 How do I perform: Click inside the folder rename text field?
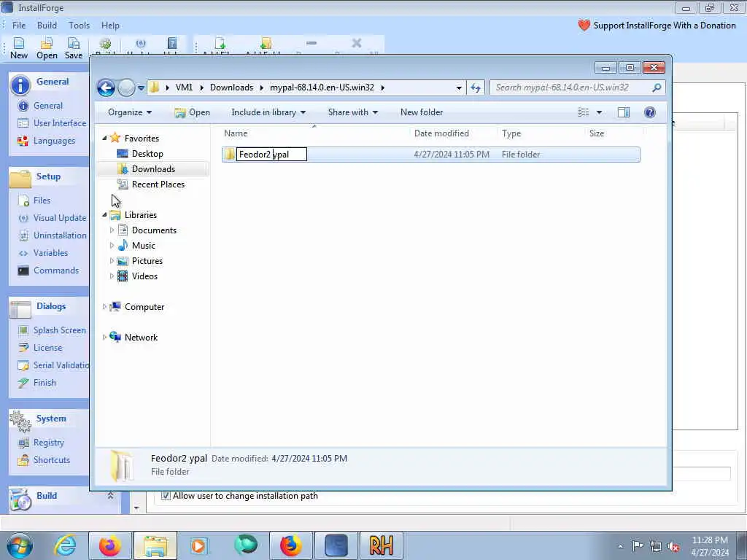click(x=272, y=155)
